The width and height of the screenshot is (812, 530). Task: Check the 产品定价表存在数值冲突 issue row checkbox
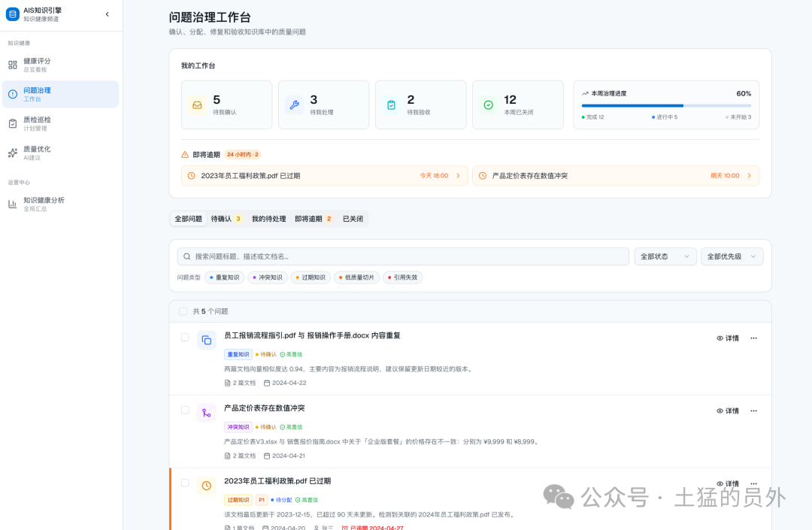185,410
